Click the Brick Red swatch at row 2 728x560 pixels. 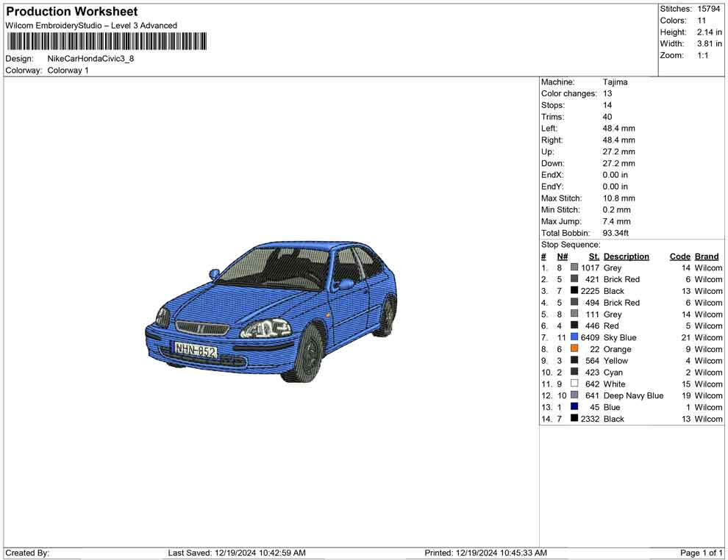coord(574,279)
